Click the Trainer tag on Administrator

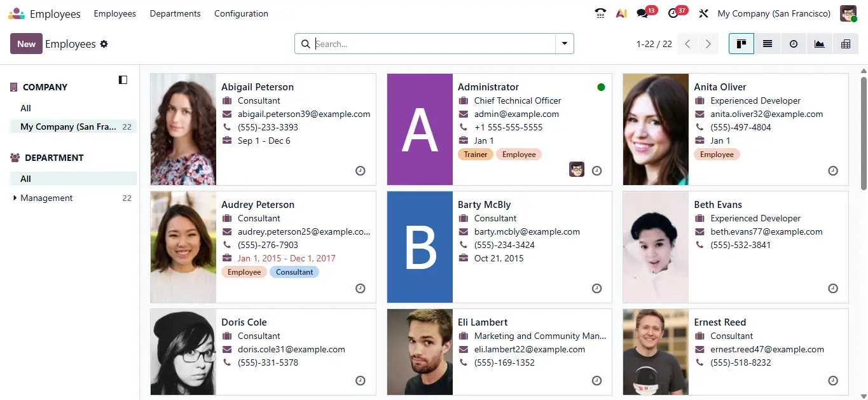coord(476,155)
